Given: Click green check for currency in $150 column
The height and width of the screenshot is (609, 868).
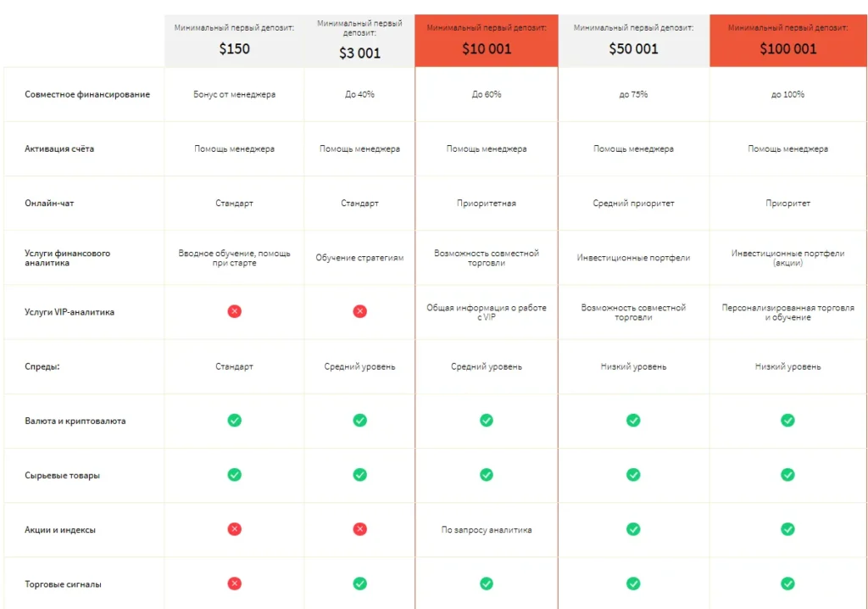Looking at the screenshot, I should point(235,420).
